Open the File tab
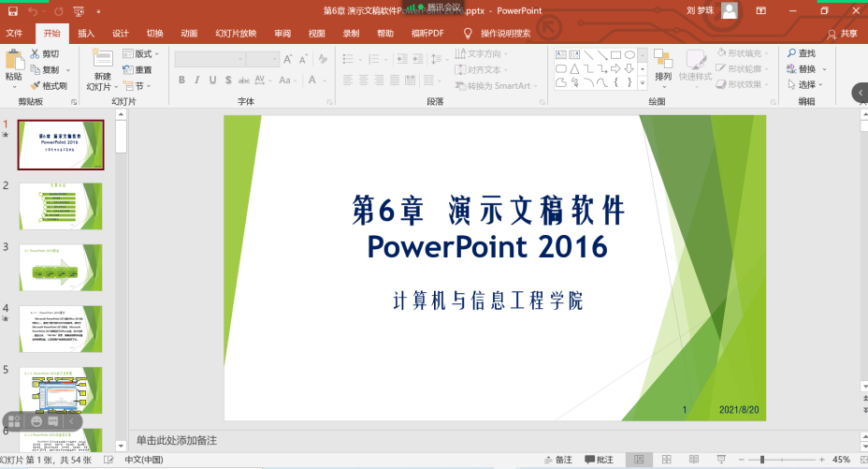868x469 pixels. 14,33
